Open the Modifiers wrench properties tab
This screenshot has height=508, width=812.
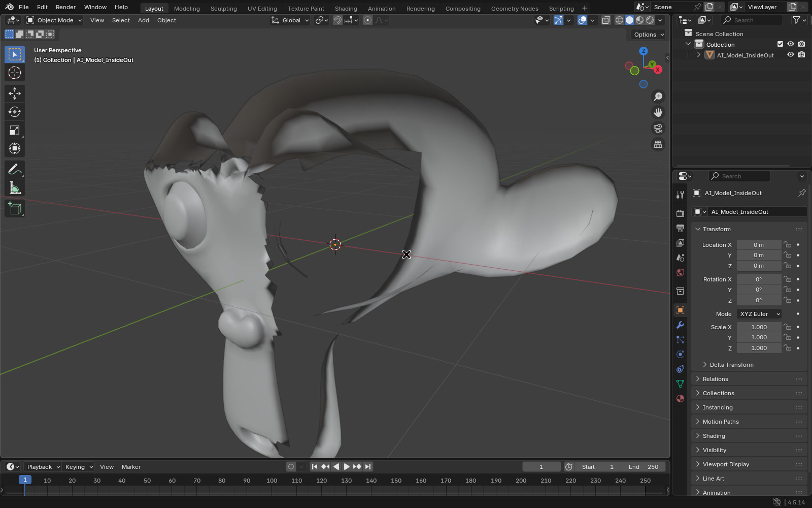(681, 325)
